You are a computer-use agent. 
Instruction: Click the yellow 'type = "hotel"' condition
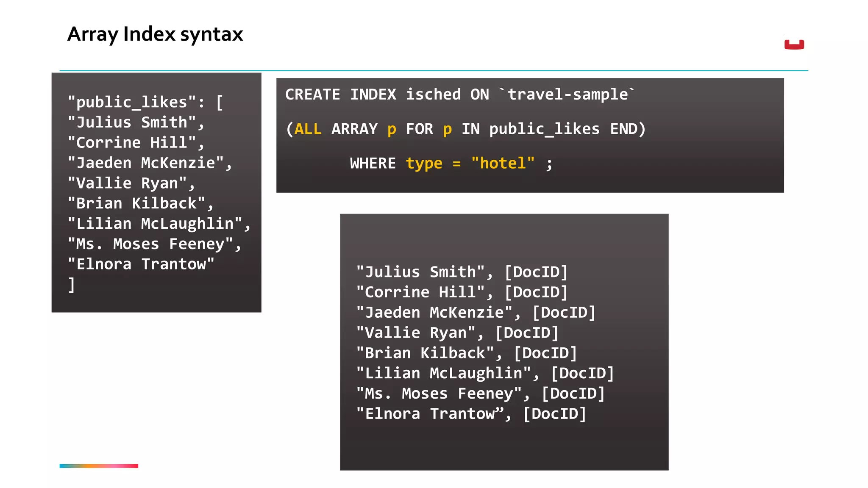coord(470,164)
